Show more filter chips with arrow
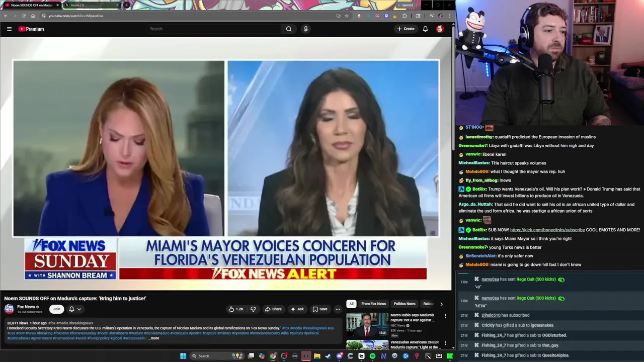Screen dimensions: 644x362 [x=441, y=304]
